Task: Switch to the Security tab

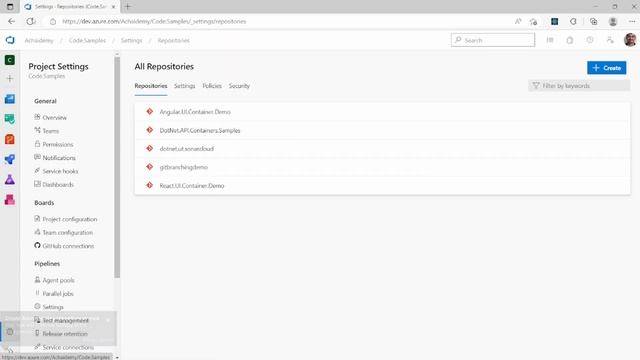Action: (x=239, y=86)
